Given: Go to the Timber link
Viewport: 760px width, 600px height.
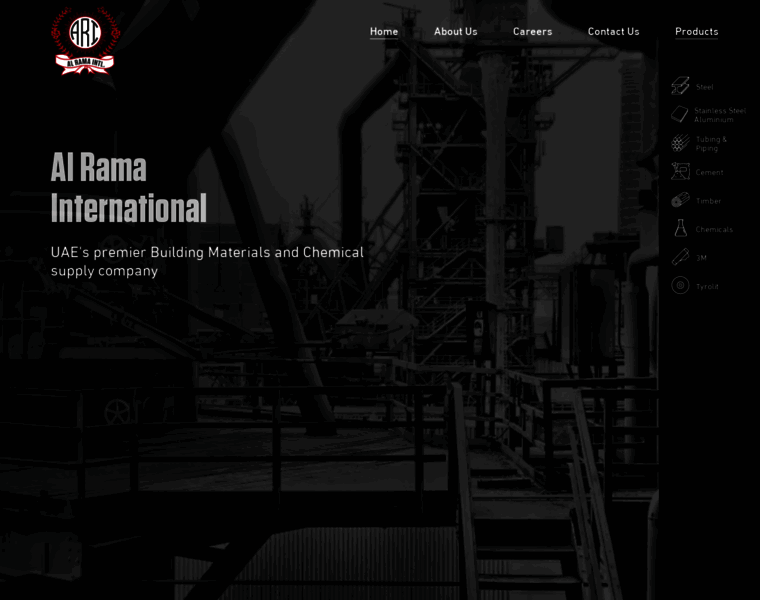Looking at the screenshot, I should tap(709, 201).
